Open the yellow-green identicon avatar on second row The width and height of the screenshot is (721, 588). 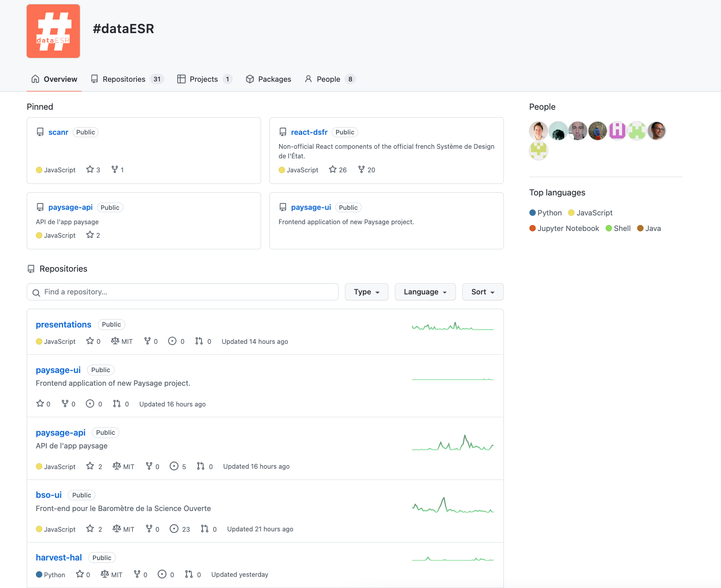coord(539,150)
